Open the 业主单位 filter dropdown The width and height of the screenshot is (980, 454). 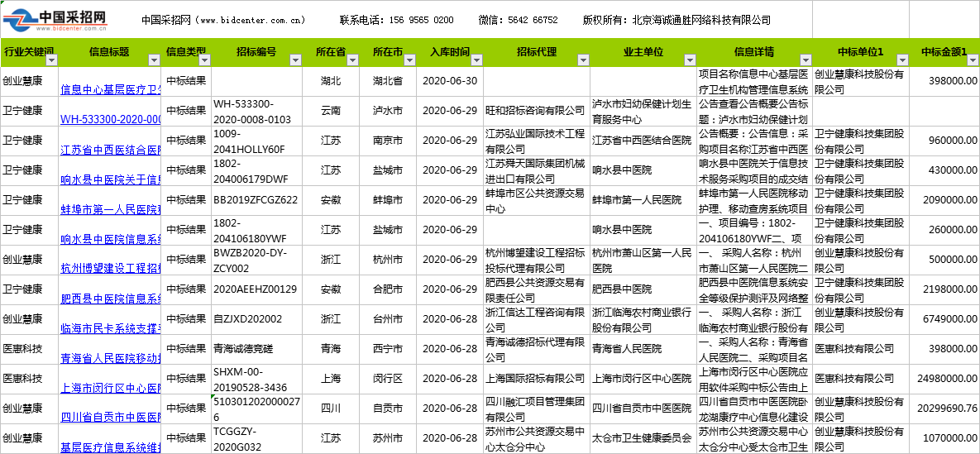pyautogui.click(x=688, y=60)
